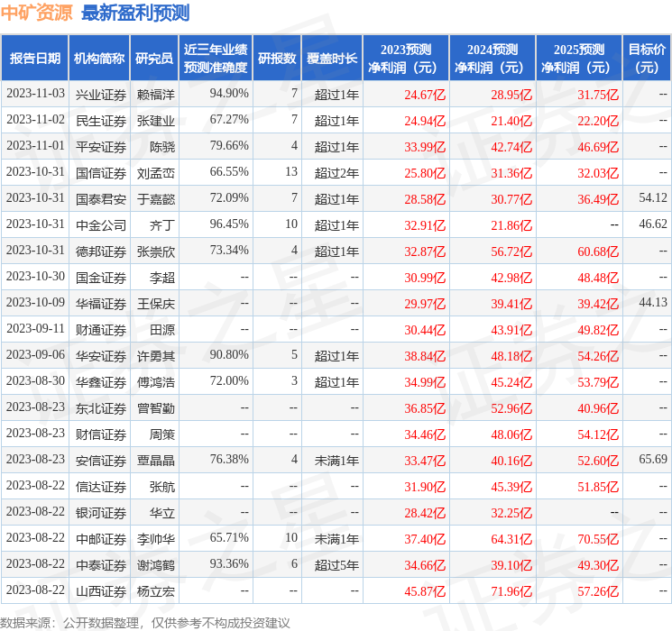
Task: Click the 2024预测净利润 column header
Action: (x=492, y=59)
